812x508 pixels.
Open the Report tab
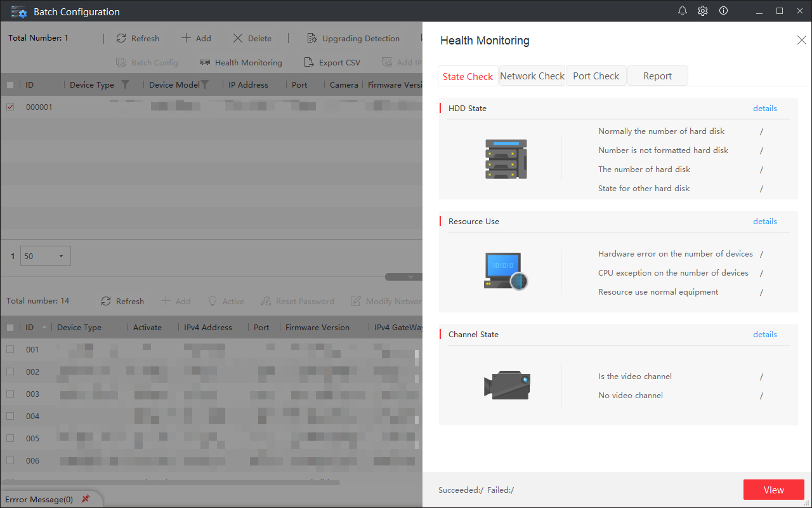tap(657, 76)
